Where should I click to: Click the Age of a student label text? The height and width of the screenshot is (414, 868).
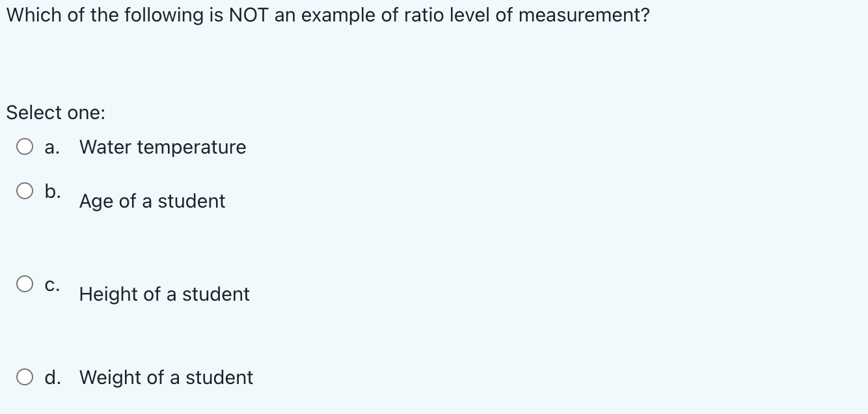coord(152,202)
